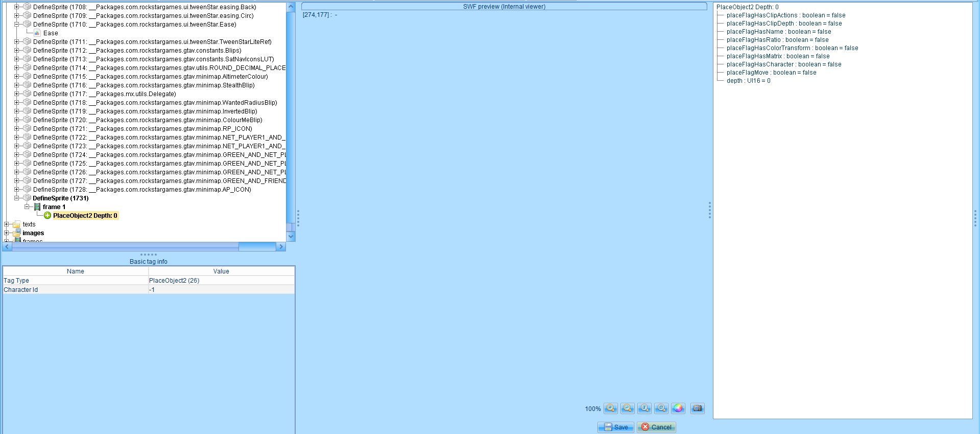Click sprite icon for DefineSprite 1721 RP_ICON
This screenshot has height=434, width=980.
click(28, 128)
